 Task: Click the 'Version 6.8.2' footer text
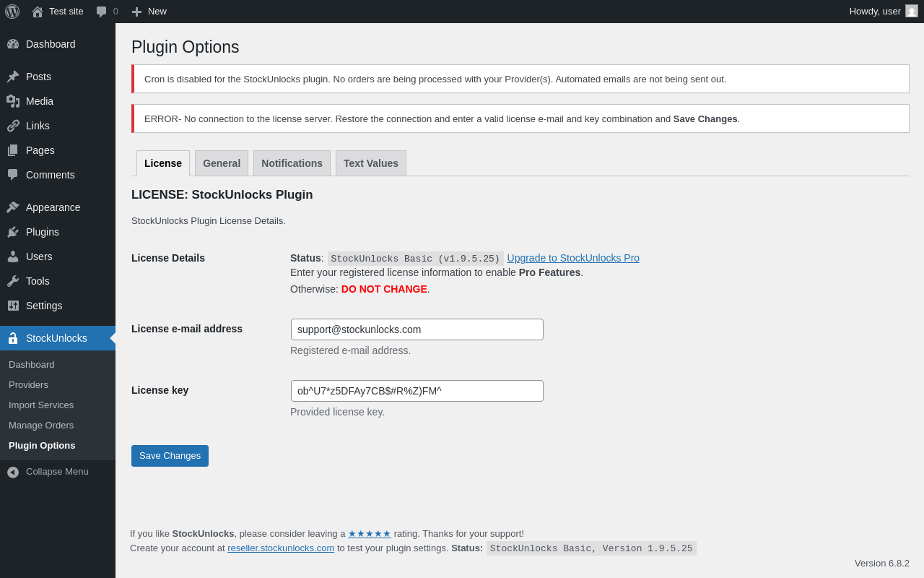tap(882, 563)
